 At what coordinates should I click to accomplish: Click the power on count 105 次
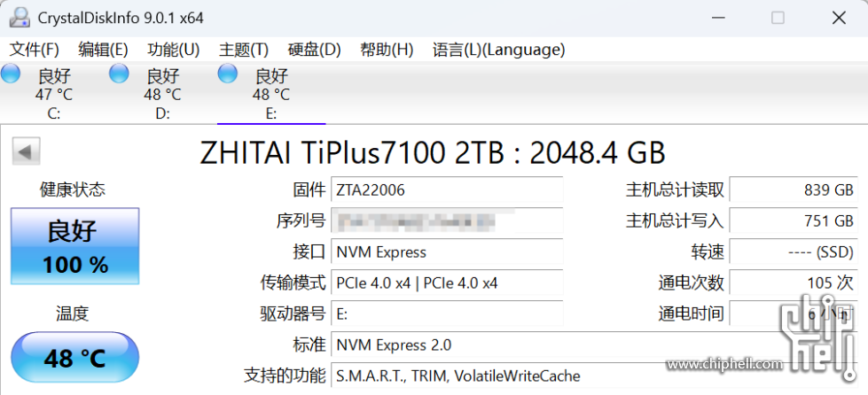[794, 283]
